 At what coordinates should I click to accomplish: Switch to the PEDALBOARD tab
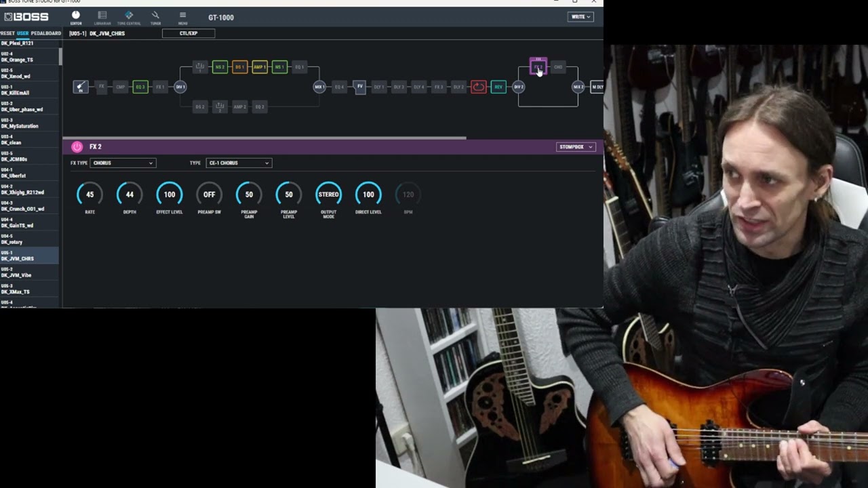(46, 33)
